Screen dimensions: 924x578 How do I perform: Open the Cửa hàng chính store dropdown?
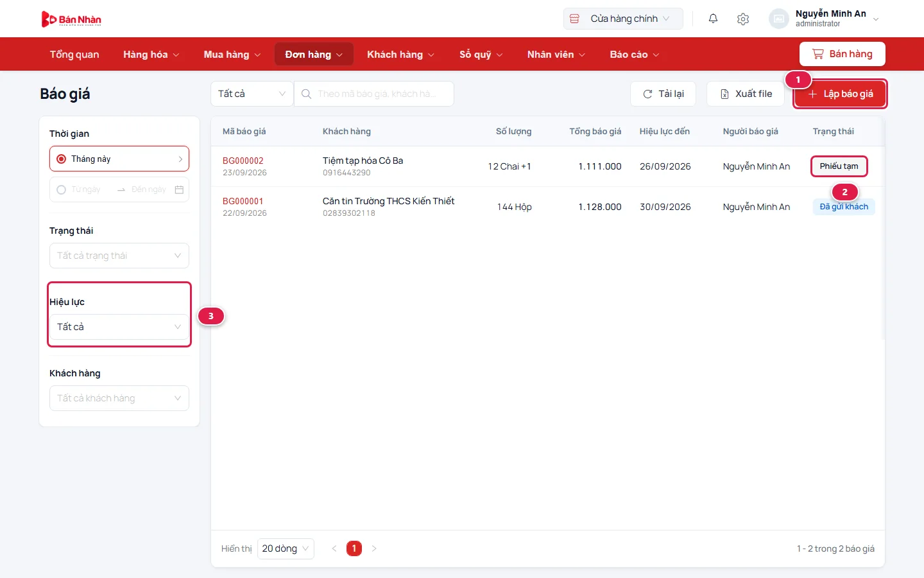point(623,19)
